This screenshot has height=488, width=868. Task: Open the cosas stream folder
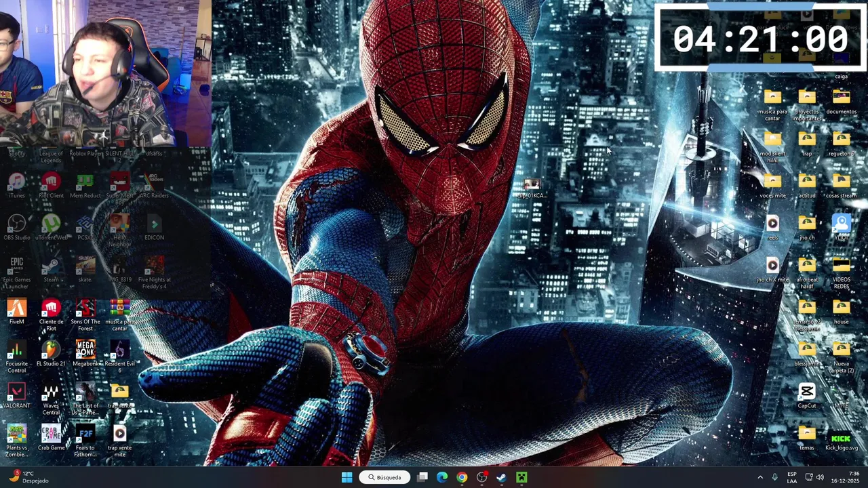click(x=841, y=186)
